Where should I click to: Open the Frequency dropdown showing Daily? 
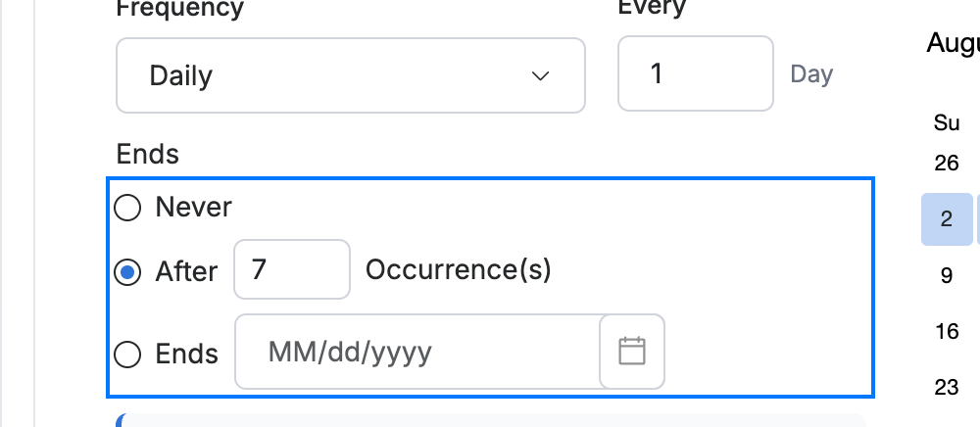click(351, 75)
